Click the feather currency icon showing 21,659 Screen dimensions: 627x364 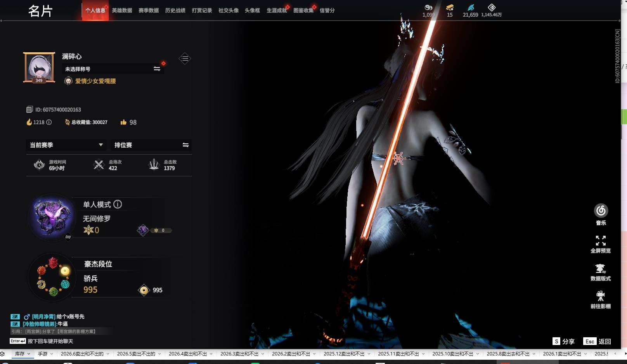[471, 7]
